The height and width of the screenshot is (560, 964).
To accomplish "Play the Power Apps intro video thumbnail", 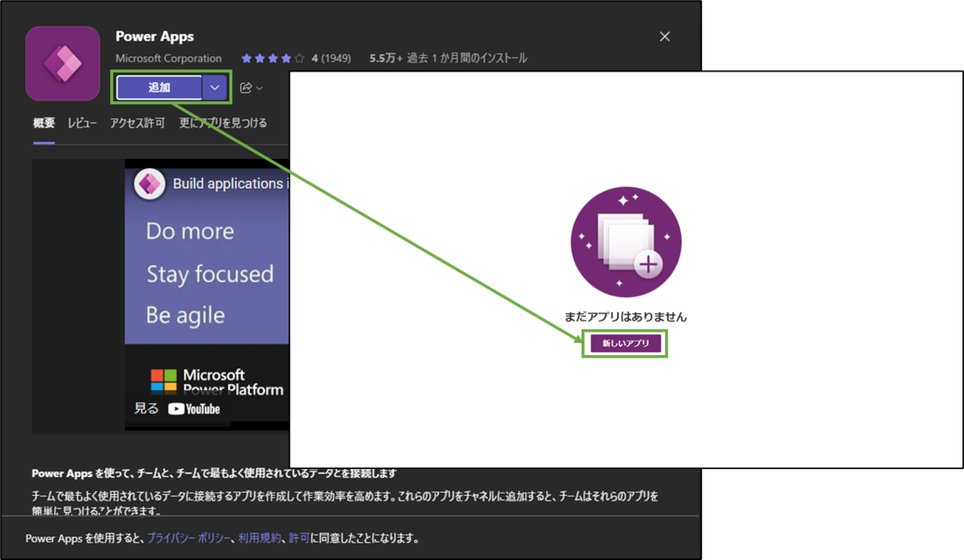I will [206, 296].
